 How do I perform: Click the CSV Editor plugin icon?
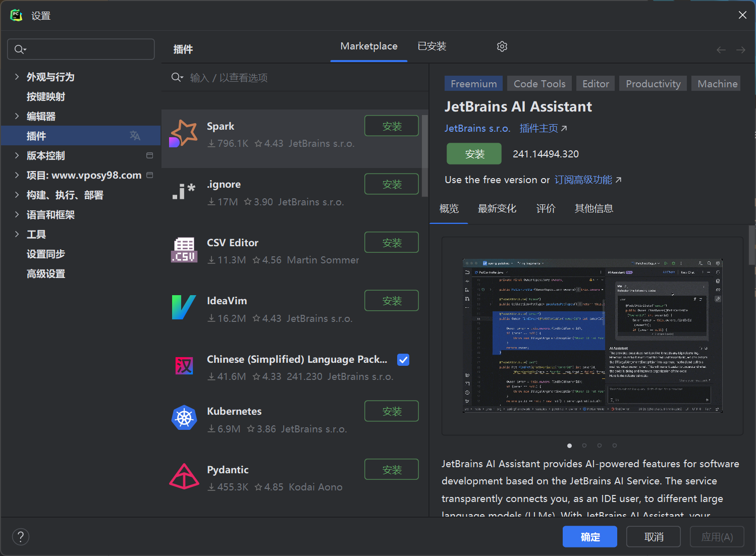pyautogui.click(x=184, y=250)
